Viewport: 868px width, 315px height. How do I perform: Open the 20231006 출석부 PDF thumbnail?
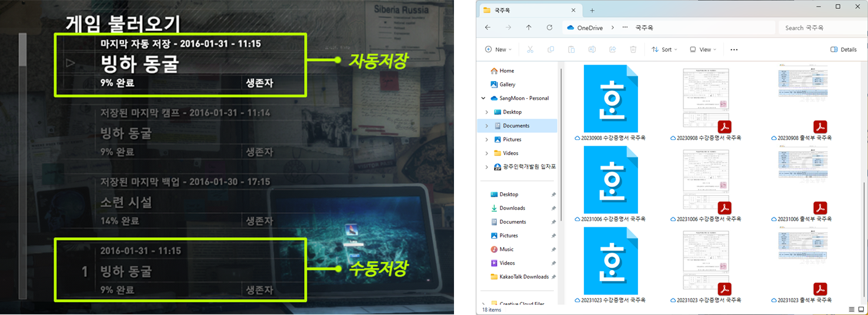[x=803, y=179]
